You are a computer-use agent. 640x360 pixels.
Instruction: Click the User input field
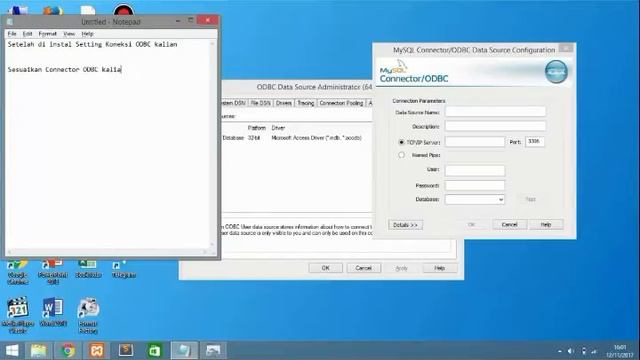[475, 170]
